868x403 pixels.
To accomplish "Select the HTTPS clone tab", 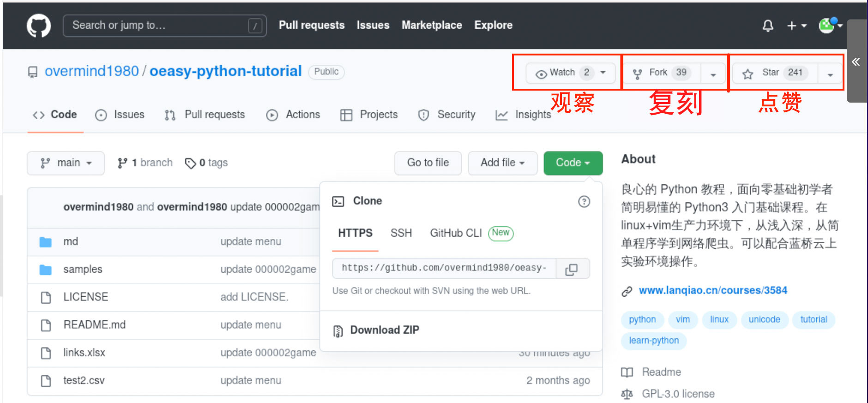I will tap(355, 233).
